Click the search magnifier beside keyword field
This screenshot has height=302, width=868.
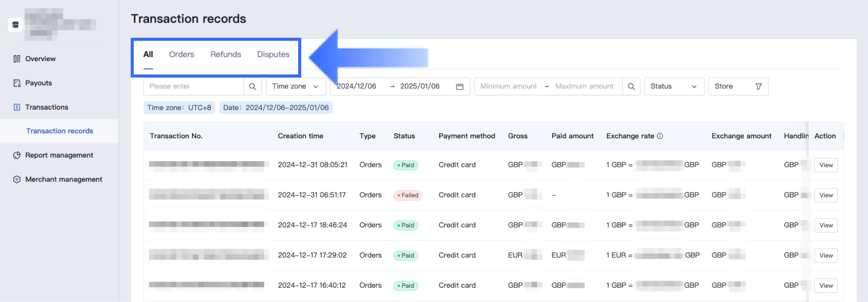tap(252, 87)
